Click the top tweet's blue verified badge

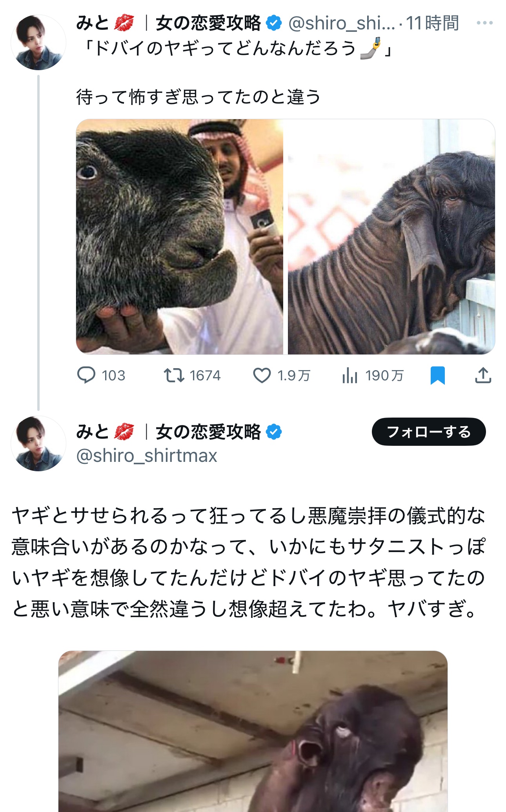pos(274,23)
